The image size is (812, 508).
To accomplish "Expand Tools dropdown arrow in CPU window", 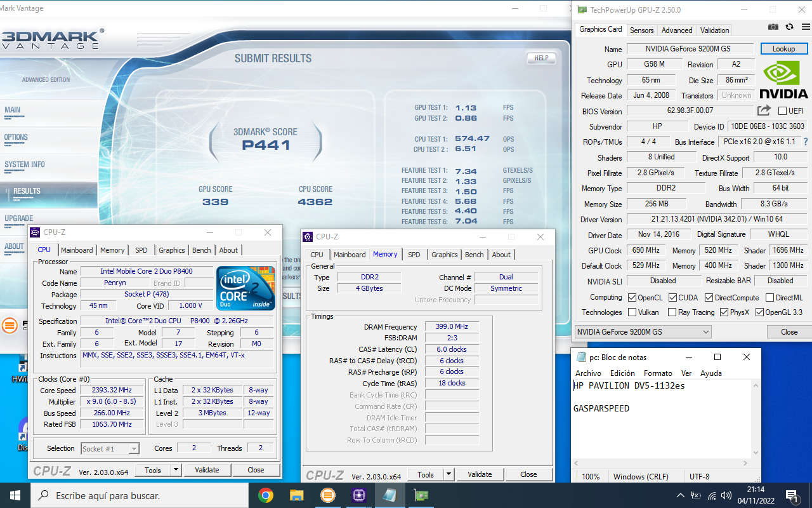I will pos(176,471).
